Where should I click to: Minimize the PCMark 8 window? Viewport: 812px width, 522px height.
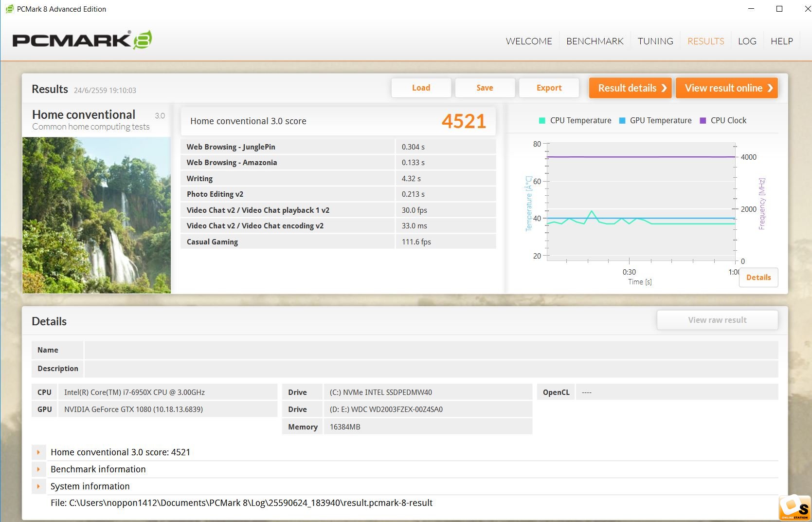pyautogui.click(x=751, y=9)
